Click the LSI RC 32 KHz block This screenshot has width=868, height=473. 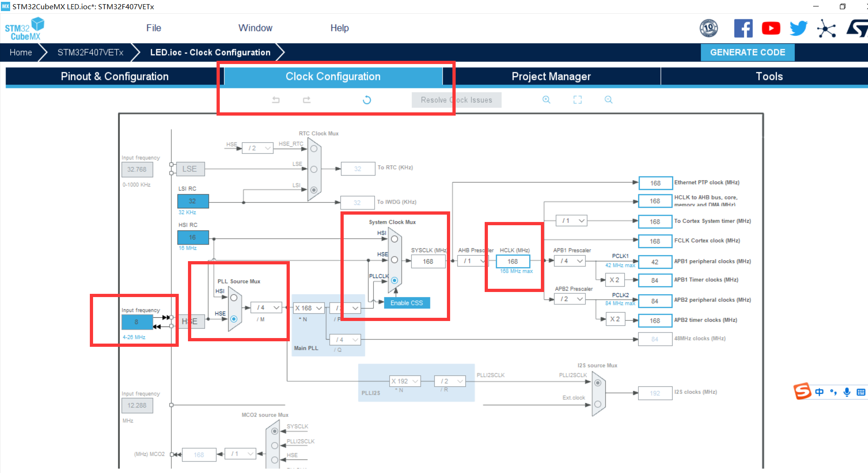click(193, 201)
